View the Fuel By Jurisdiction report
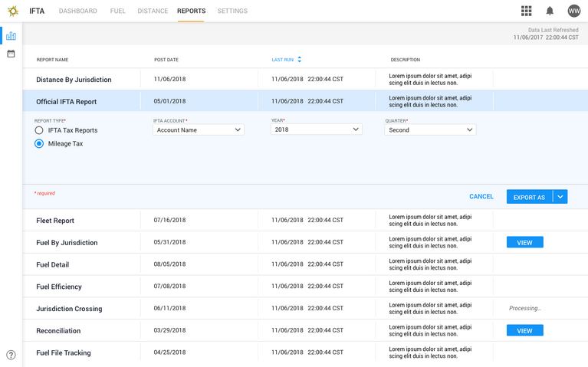The image size is (588, 367). click(x=524, y=242)
